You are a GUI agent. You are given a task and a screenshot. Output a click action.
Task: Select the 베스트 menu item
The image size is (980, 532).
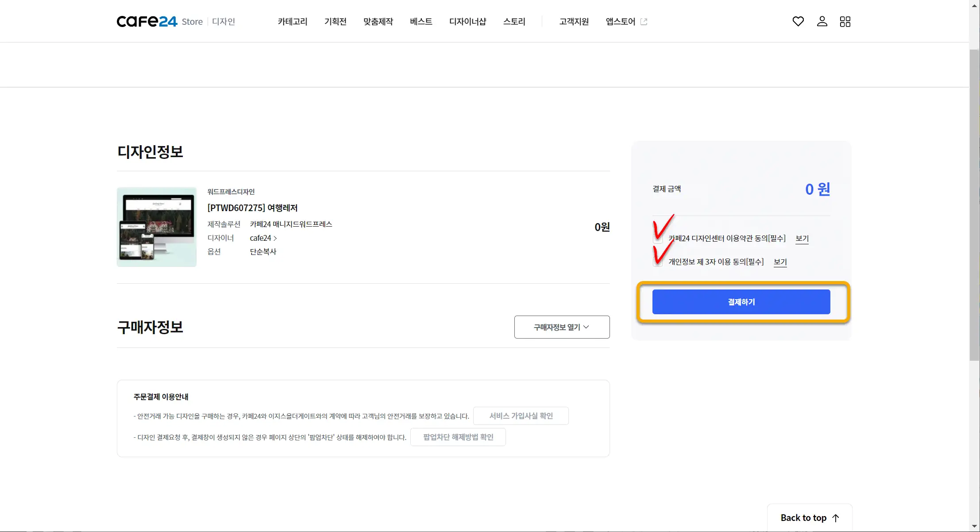[x=421, y=21]
